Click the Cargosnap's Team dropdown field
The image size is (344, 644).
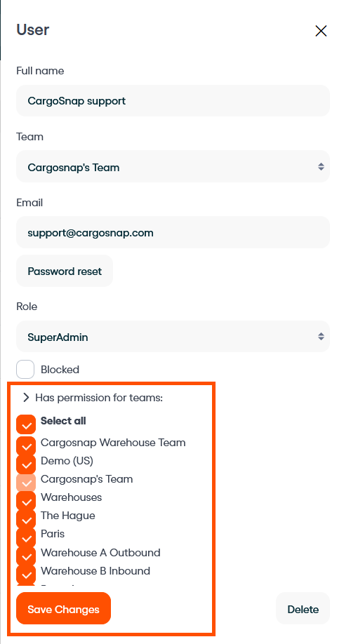[x=173, y=167]
